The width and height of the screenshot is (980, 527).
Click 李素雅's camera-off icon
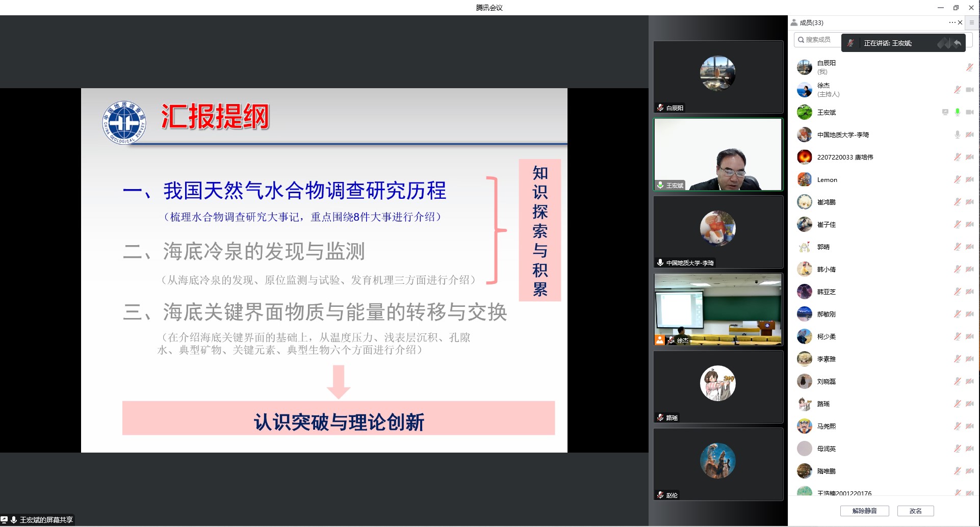(970, 359)
